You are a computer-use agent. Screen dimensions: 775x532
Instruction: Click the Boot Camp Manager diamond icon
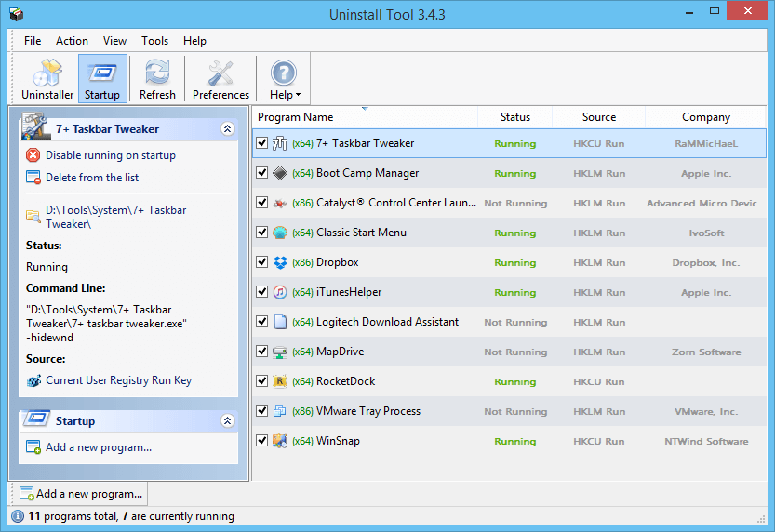tap(280, 173)
